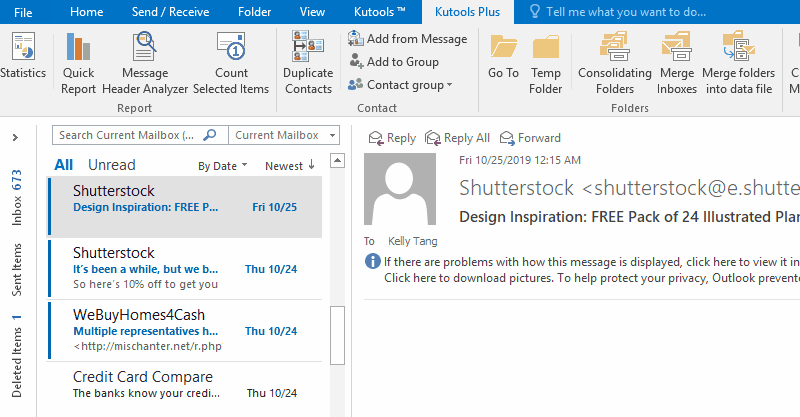Open the Statistics tool
The image size is (800, 417).
tap(22, 55)
